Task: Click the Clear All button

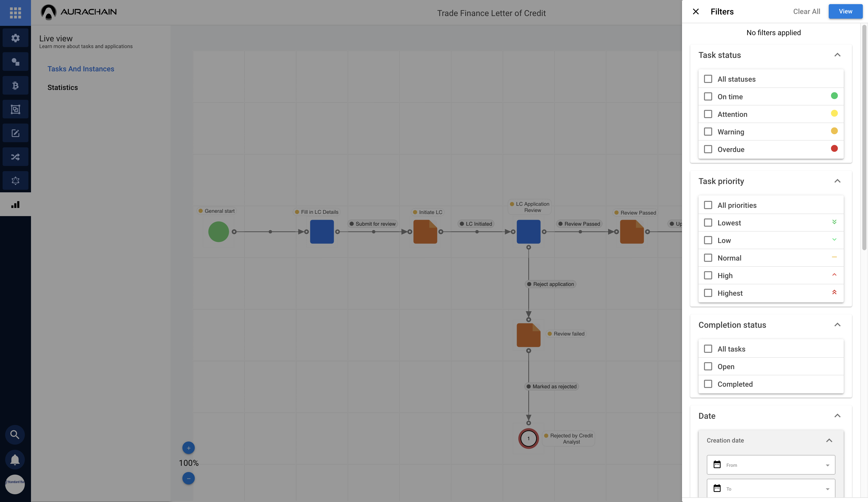Action: [806, 11]
